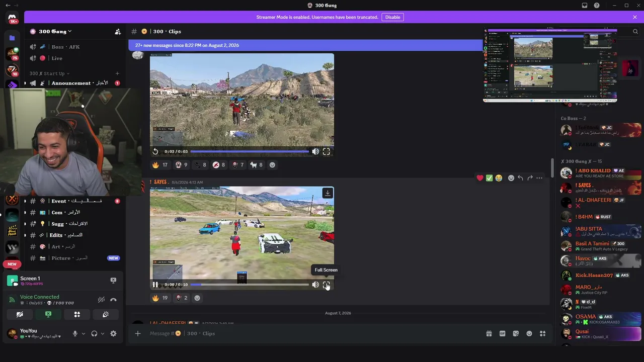
Task: Expand Sugg channel arrow
Action: click(25, 224)
